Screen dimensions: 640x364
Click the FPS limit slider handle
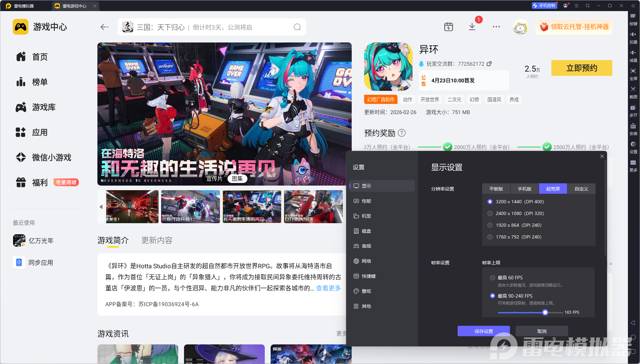point(545,312)
